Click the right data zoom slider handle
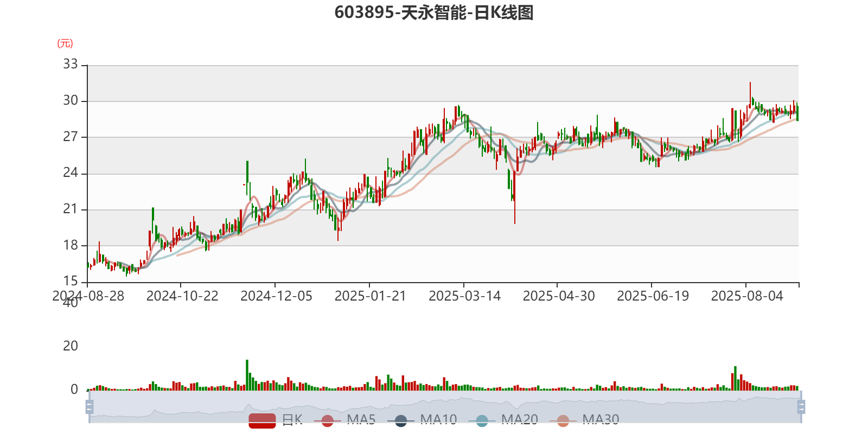Viewport: 868px width, 434px height. [801, 406]
